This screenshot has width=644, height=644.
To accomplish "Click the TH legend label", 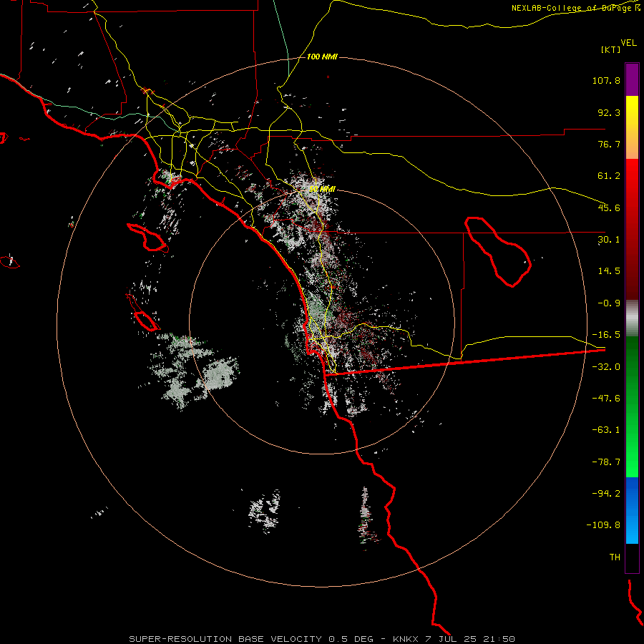I will point(615,557).
